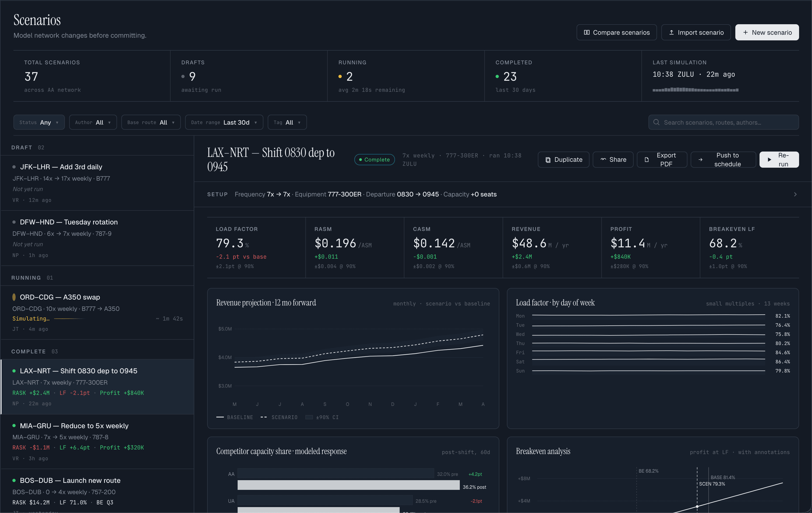This screenshot has width=812, height=513.
Task: Click the Share icon
Action: [x=603, y=160]
